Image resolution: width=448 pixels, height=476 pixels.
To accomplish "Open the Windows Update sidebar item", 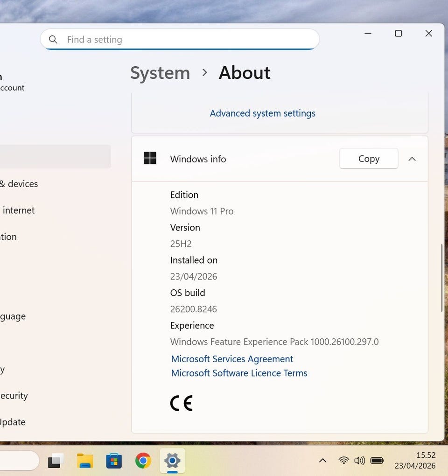I will click(x=13, y=422).
